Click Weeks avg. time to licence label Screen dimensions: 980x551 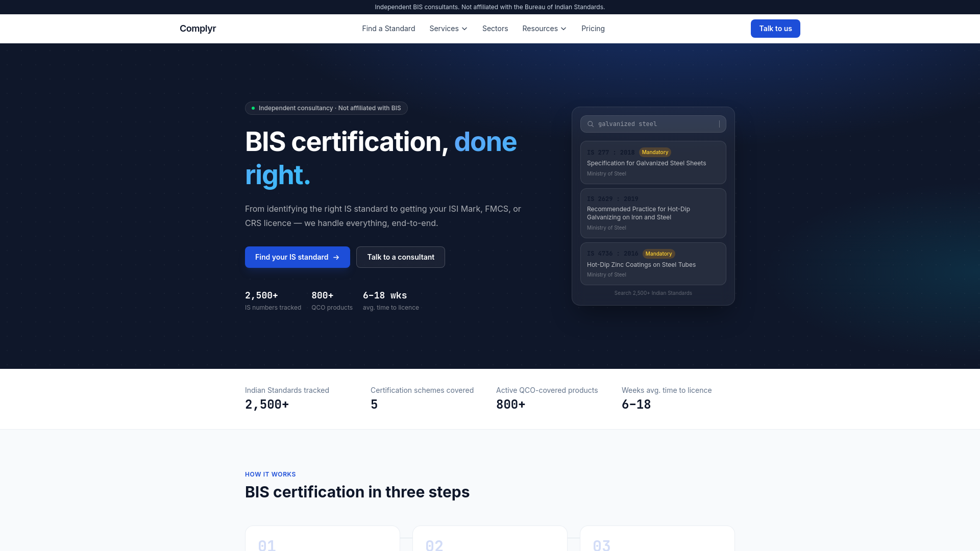(667, 390)
